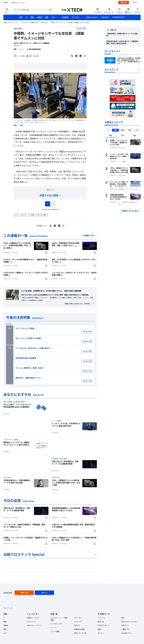Image resolution: width=144 pixels, height=644 pixels.
Task: Open the FLASH podcast thumbnail
Action: [110, 60]
